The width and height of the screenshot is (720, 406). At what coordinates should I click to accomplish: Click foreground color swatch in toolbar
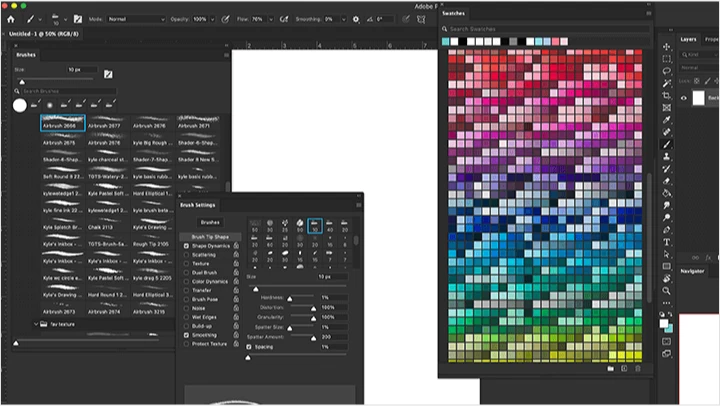coord(664,324)
